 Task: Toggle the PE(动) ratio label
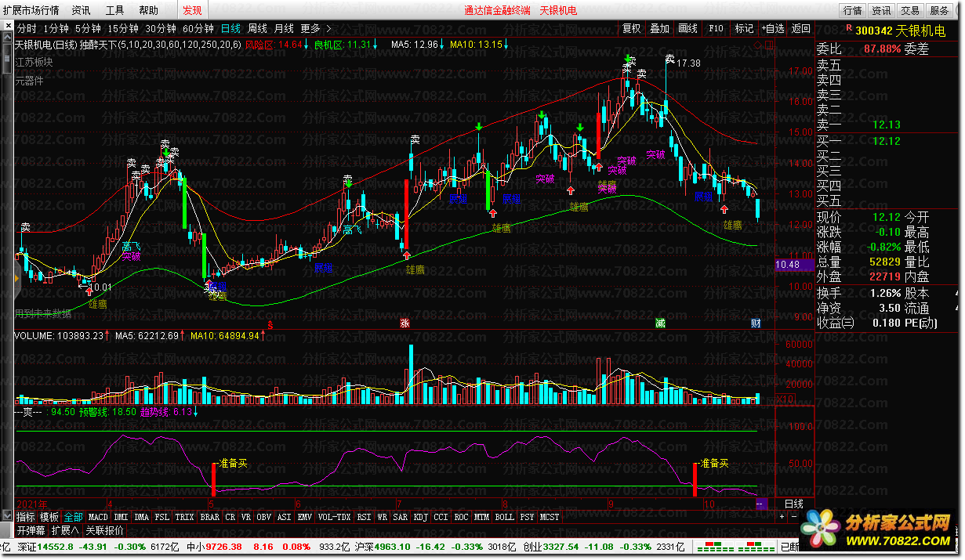920,323
